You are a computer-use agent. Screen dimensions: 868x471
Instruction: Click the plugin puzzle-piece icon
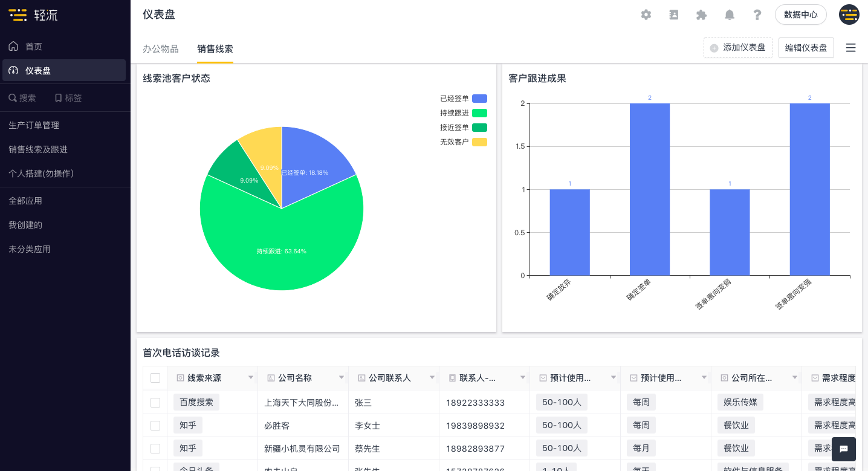click(x=701, y=15)
